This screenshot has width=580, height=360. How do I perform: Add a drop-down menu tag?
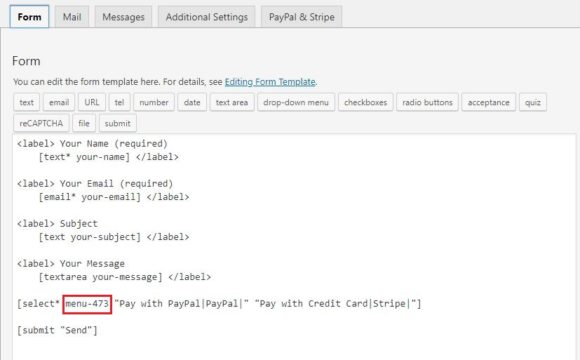(x=296, y=102)
